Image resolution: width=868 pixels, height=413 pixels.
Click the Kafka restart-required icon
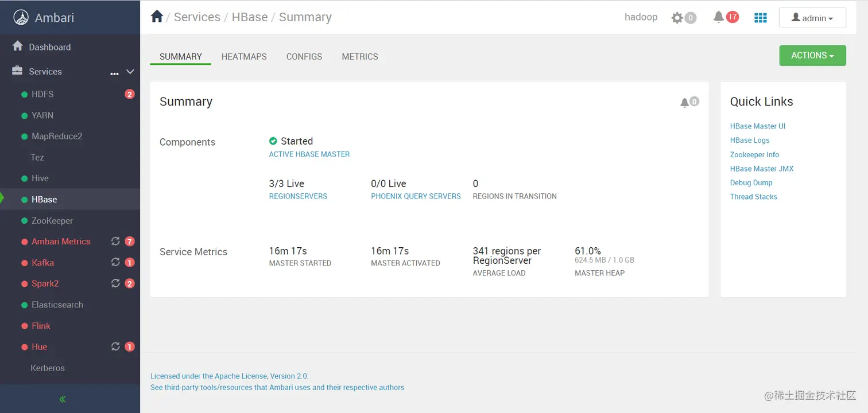point(115,263)
